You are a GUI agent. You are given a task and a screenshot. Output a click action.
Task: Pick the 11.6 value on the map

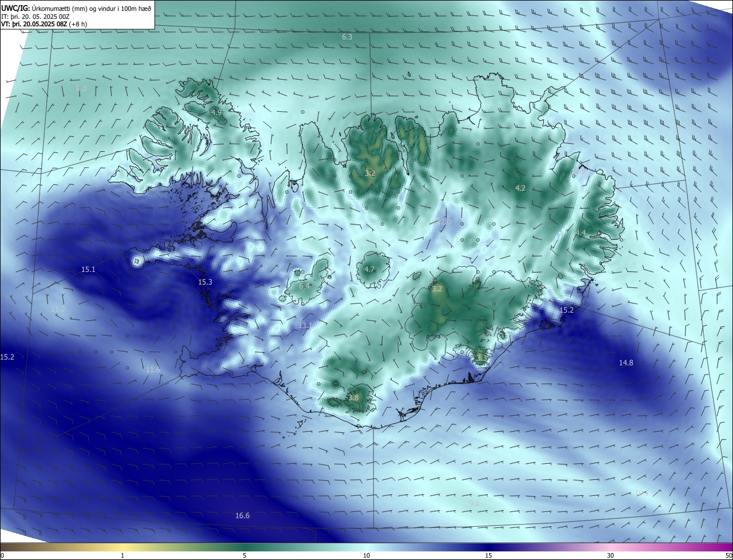tap(153, 370)
